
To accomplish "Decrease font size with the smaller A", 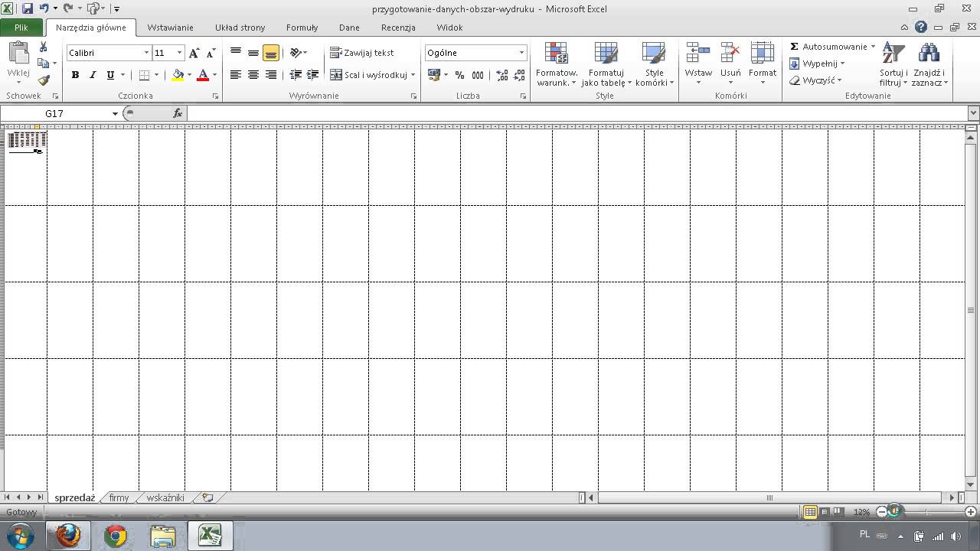I will coord(211,53).
